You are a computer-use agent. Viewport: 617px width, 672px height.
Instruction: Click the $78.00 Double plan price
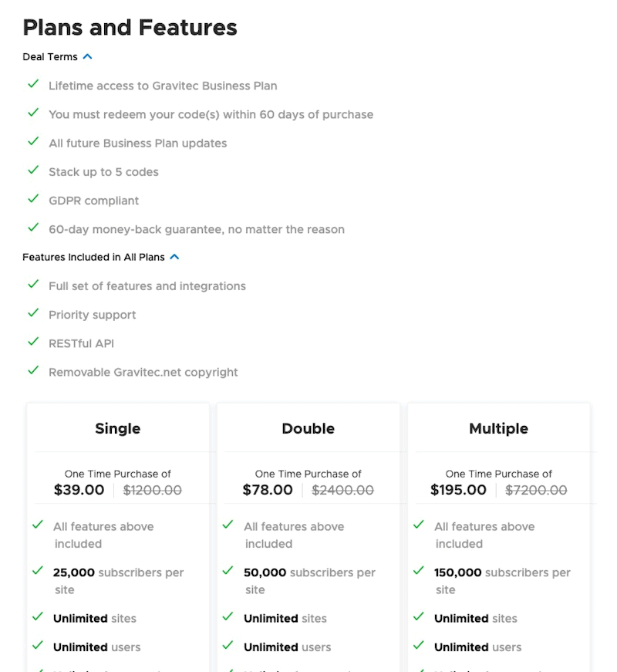tap(268, 490)
